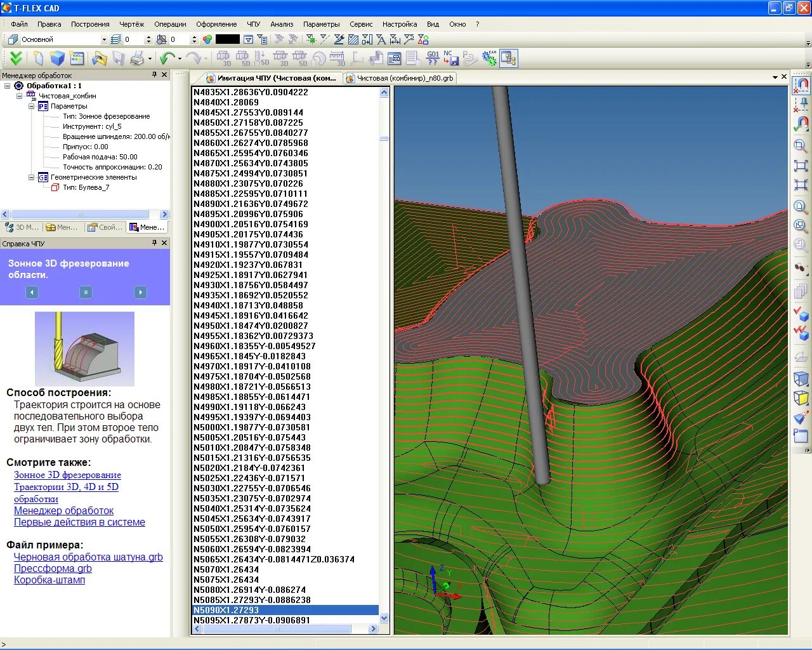Click the zonal milling help thumbnail

pyautogui.click(x=84, y=348)
